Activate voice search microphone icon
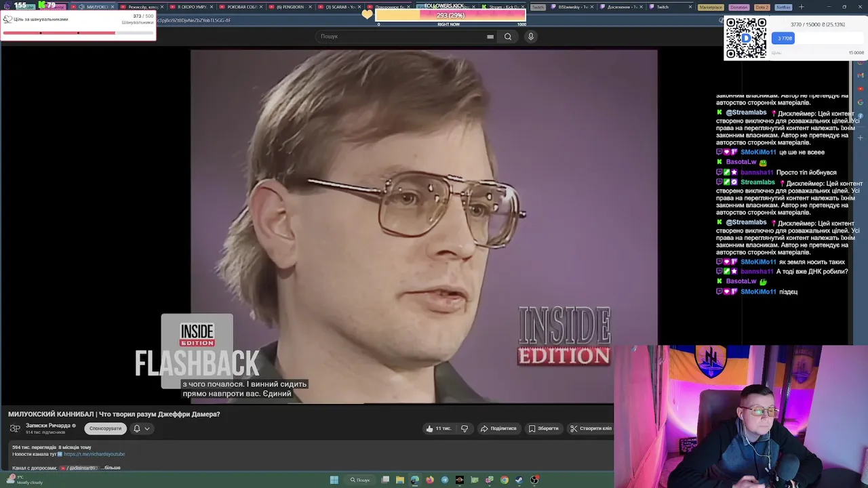The width and height of the screenshot is (868, 488). (x=531, y=37)
